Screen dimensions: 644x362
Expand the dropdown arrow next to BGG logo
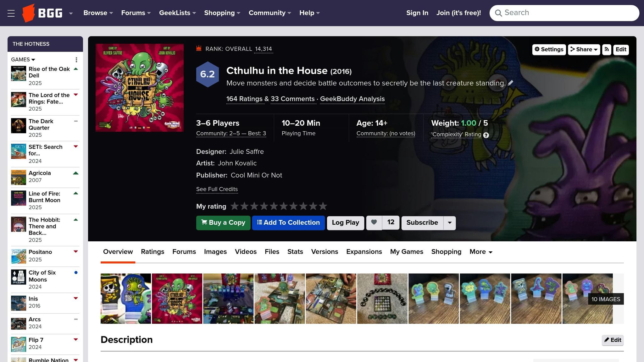point(71,13)
